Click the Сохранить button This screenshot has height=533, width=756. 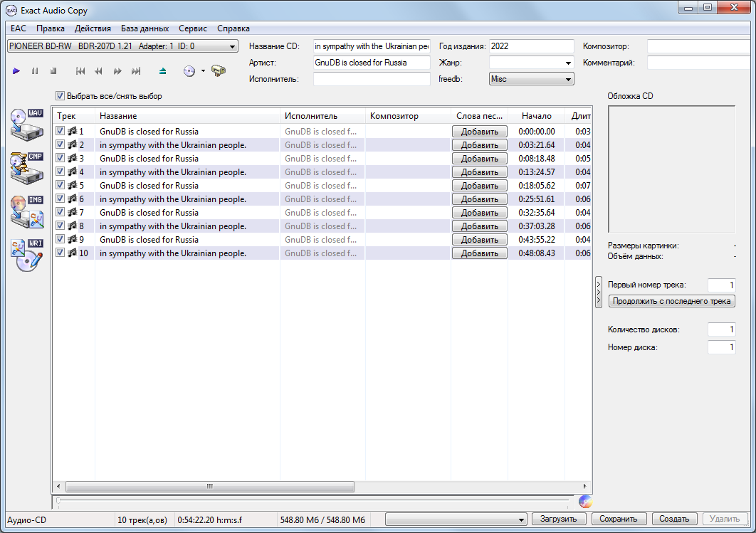pos(619,519)
